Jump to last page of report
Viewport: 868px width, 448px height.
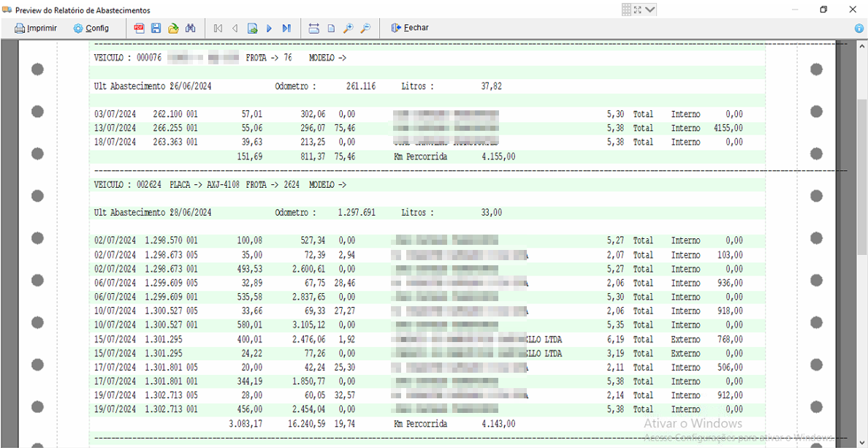tap(286, 29)
